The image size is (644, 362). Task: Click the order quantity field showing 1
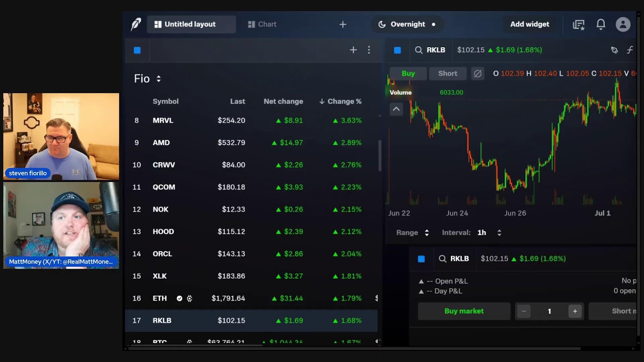(549, 311)
